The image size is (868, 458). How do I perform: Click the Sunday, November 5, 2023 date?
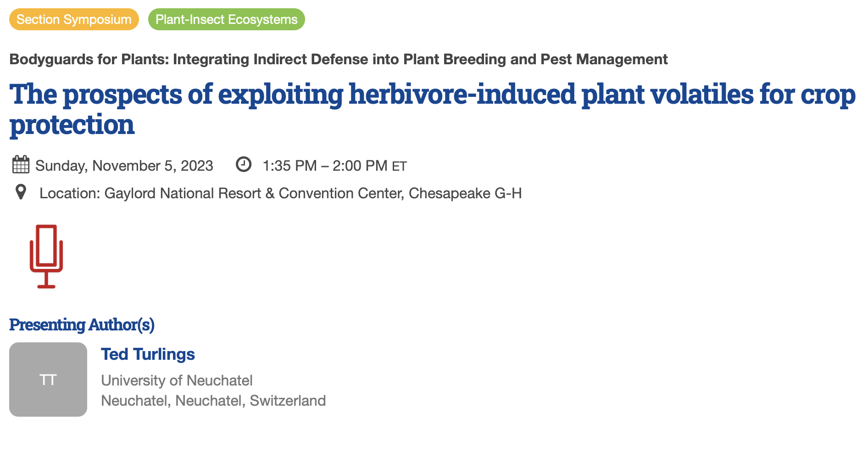pyautogui.click(x=124, y=166)
